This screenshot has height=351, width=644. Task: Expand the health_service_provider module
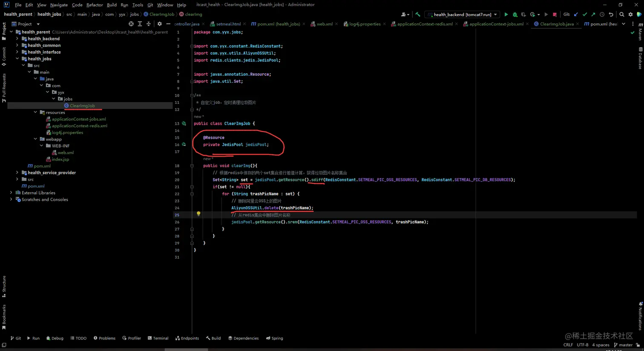pyautogui.click(x=17, y=173)
